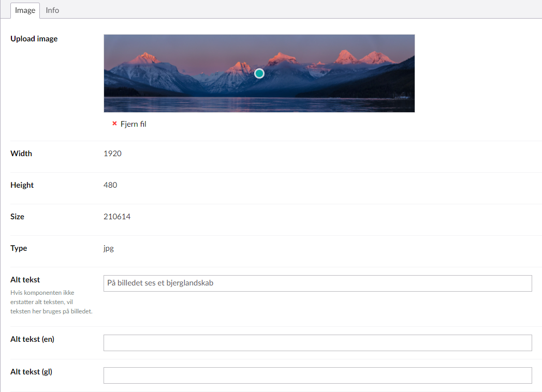
Task: Click the Height value 480
Action: click(x=110, y=185)
